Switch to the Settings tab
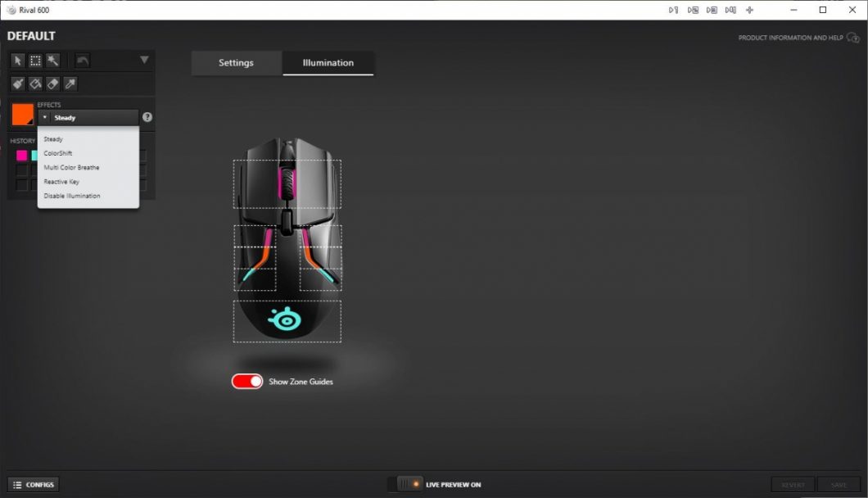Screen dimensions: 868x498 [236, 62]
